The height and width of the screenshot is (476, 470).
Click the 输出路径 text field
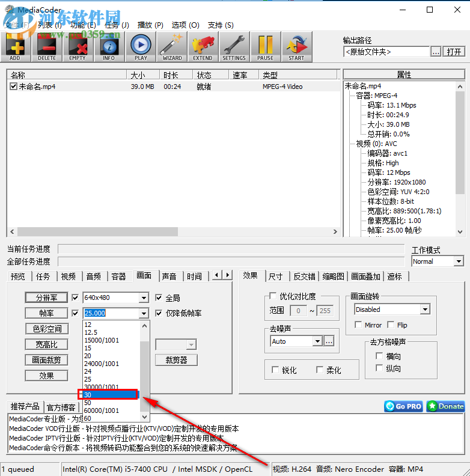click(x=386, y=52)
